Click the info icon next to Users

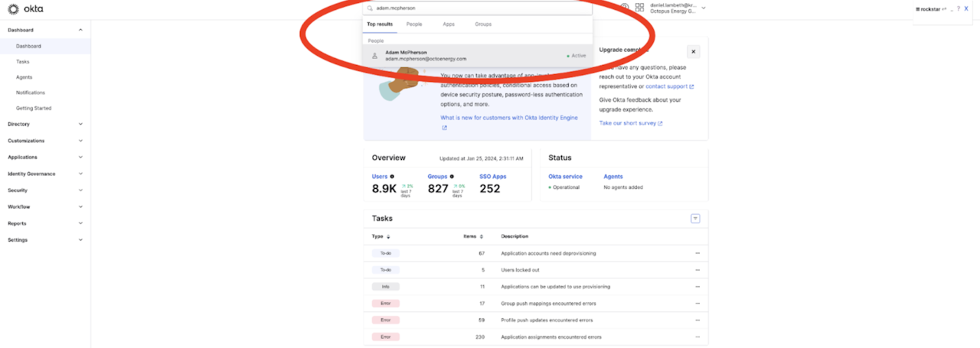tap(393, 177)
